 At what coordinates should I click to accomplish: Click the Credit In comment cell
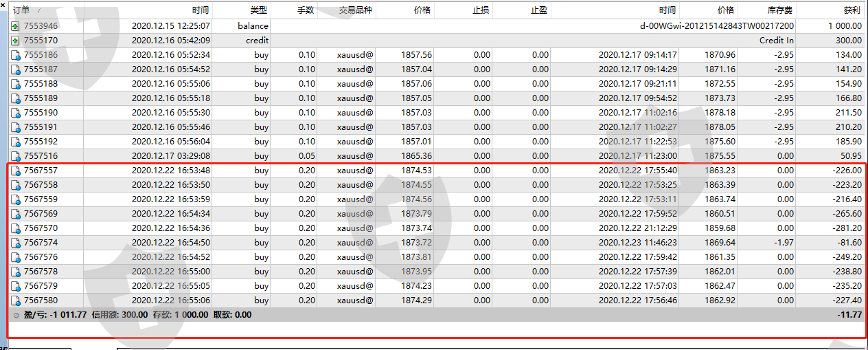pyautogui.click(x=776, y=41)
